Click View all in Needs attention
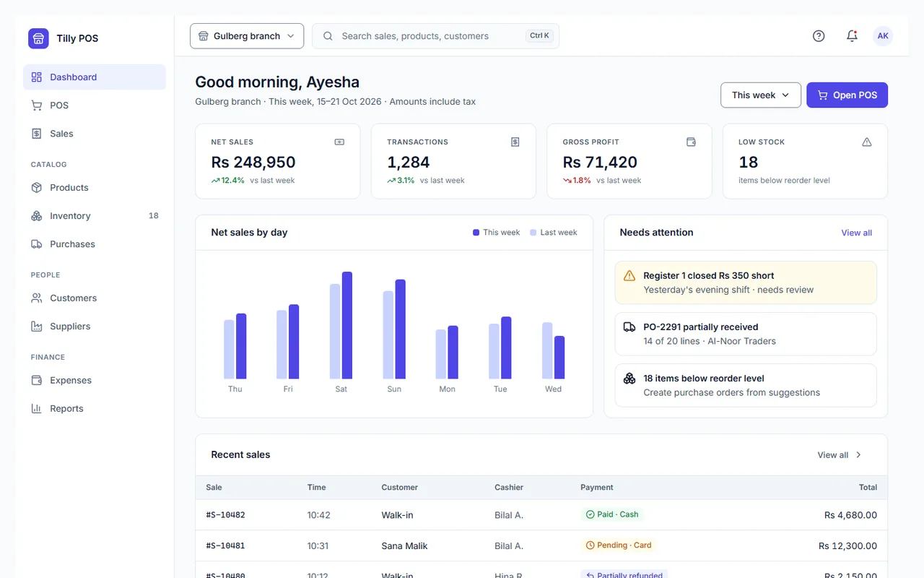The height and width of the screenshot is (578, 924). pyautogui.click(x=856, y=233)
